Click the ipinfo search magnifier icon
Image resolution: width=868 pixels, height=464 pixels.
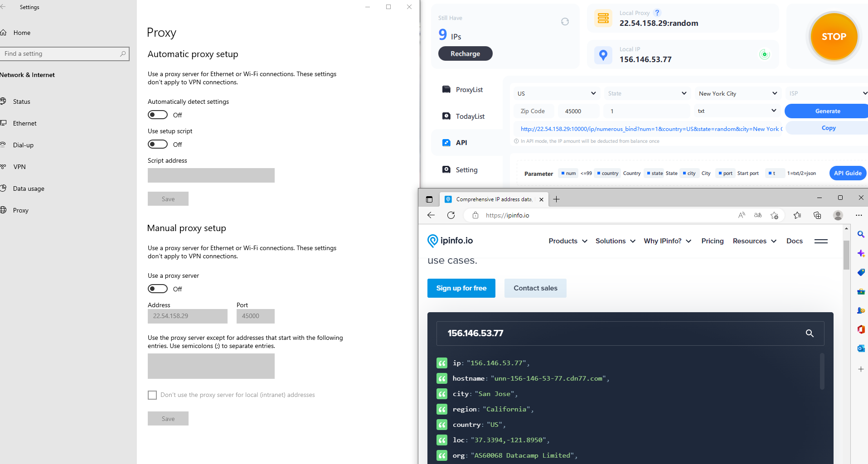(810, 333)
